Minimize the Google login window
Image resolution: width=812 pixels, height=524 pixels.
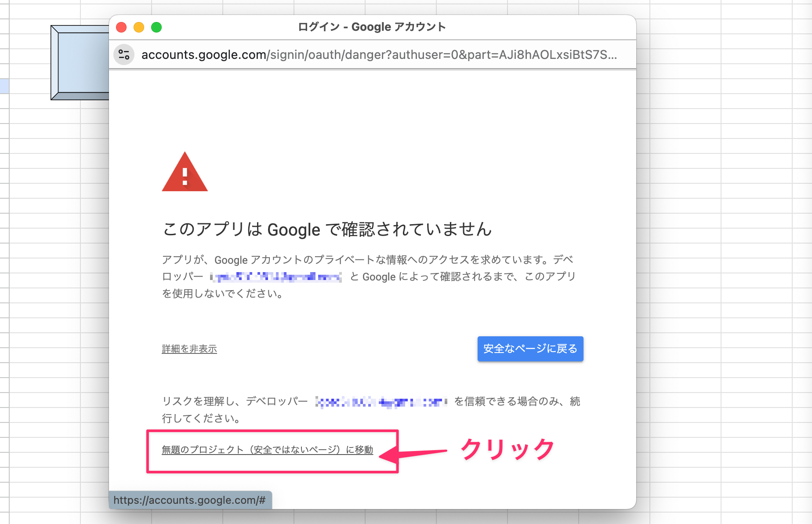point(139,27)
